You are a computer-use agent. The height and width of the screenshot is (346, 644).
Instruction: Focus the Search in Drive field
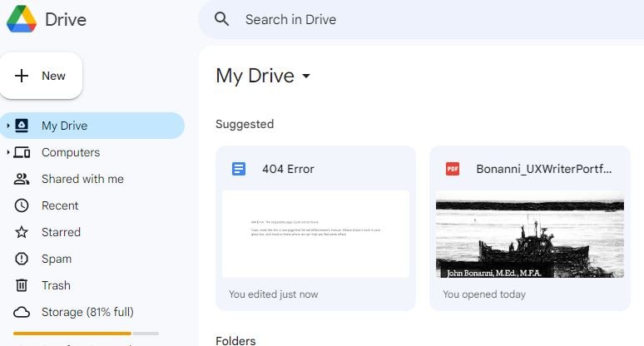coord(421,19)
